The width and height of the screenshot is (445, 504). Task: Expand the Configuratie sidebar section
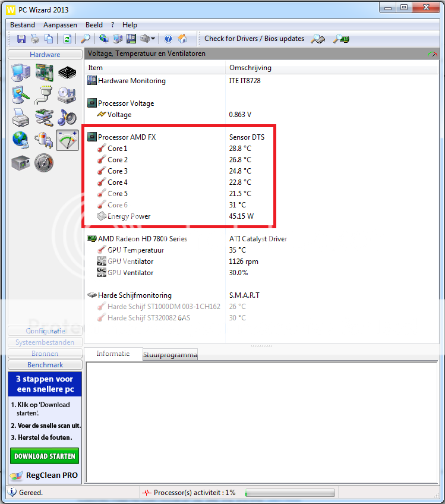point(45,331)
